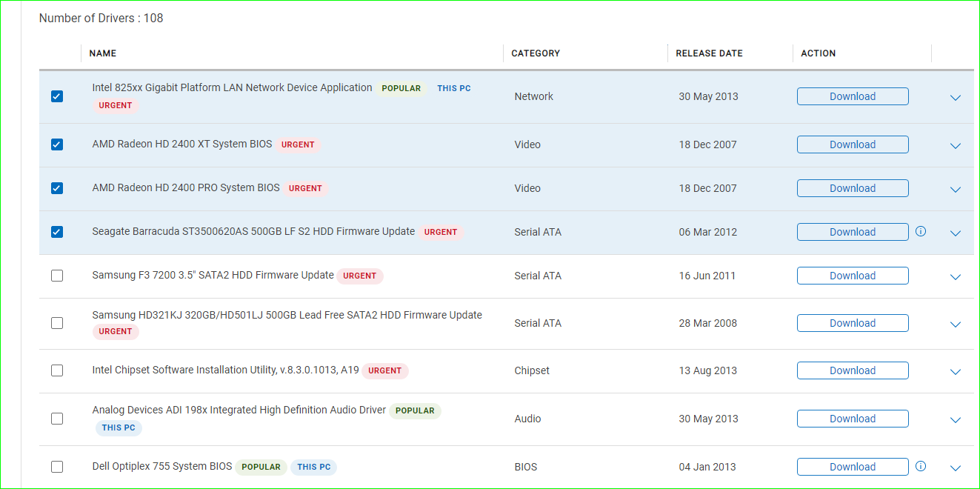Download Samsung F3 7200 HDD Firmware Update
This screenshot has height=489, width=980.
853,276
